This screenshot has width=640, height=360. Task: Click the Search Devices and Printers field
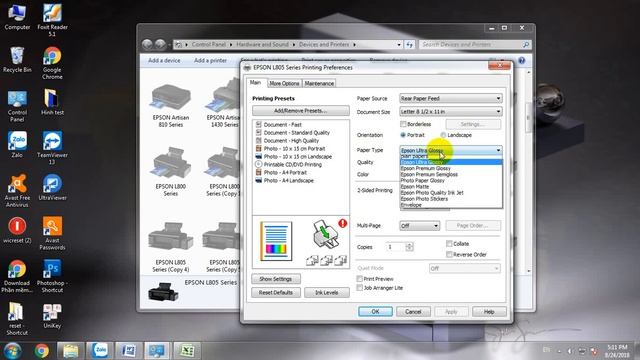471,44
